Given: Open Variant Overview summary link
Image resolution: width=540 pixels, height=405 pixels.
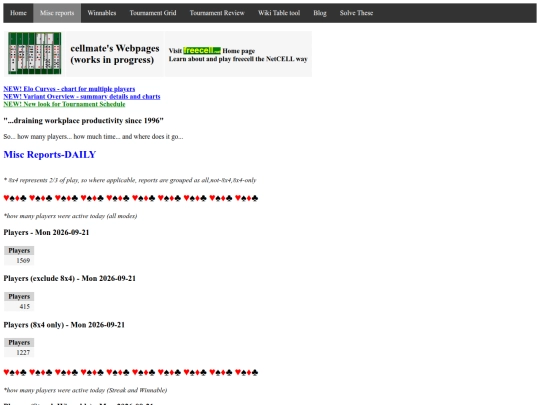Looking at the screenshot, I should pyautogui.click(x=82, y=96).
